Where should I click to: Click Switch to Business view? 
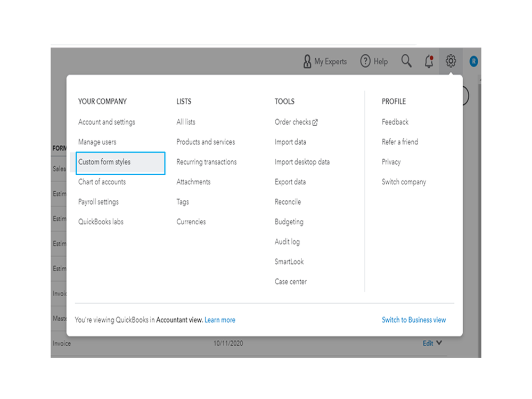pyautogui.click(x=414, y=320)
